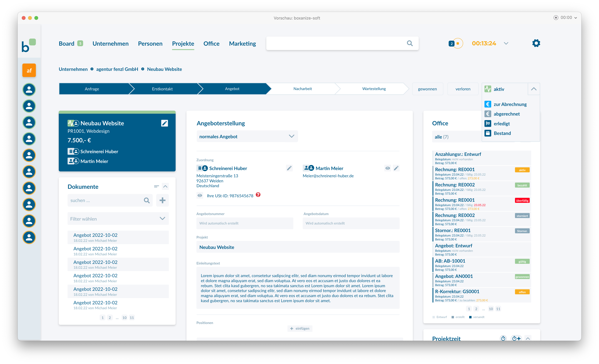Collapse the 'aktiv' status dropdown
The image size is (599, 364).
tap(534, 89)
